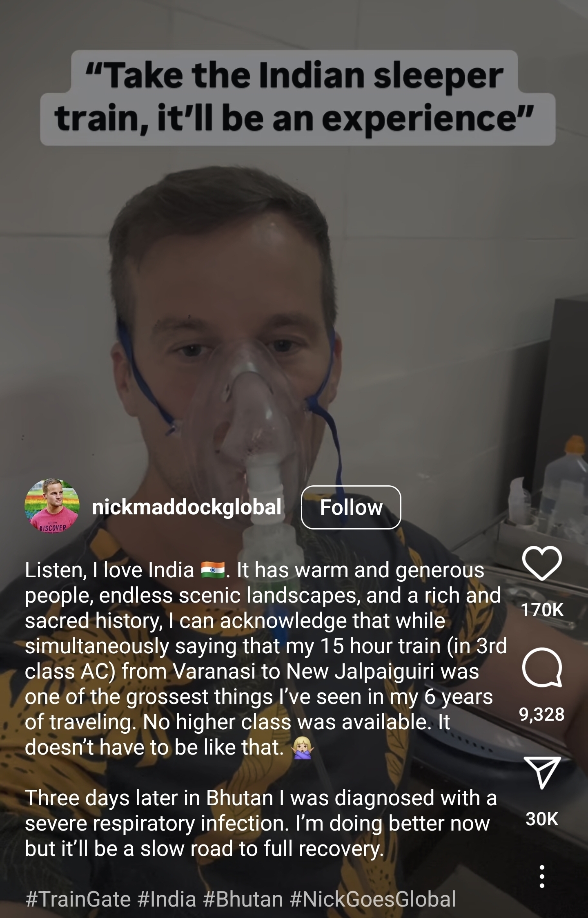Tap the caption paragraph starting "Listen, I love India"
The height and width of the screenshot is (918, 588).
[265, 659]
